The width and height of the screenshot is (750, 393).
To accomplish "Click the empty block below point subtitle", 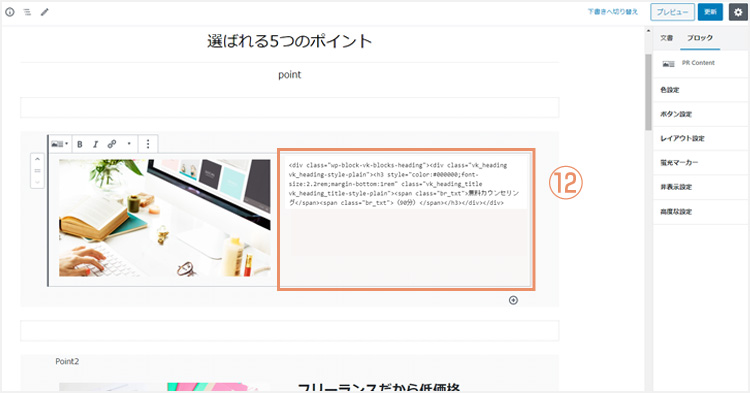I will [289, 108].
